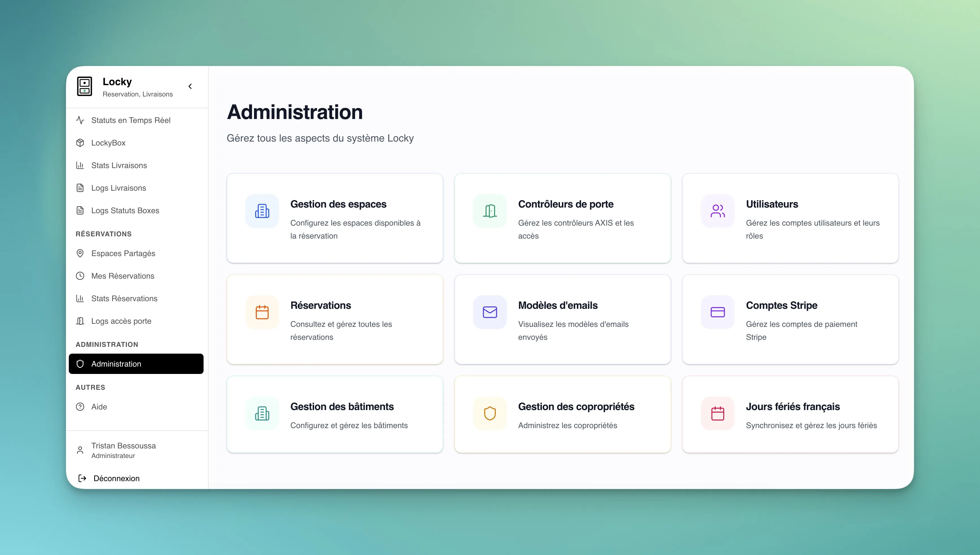The height and width of the screenshot is (555, 980).
Task: Open the Utilisateurs card title
Action: tap(772, 204)
